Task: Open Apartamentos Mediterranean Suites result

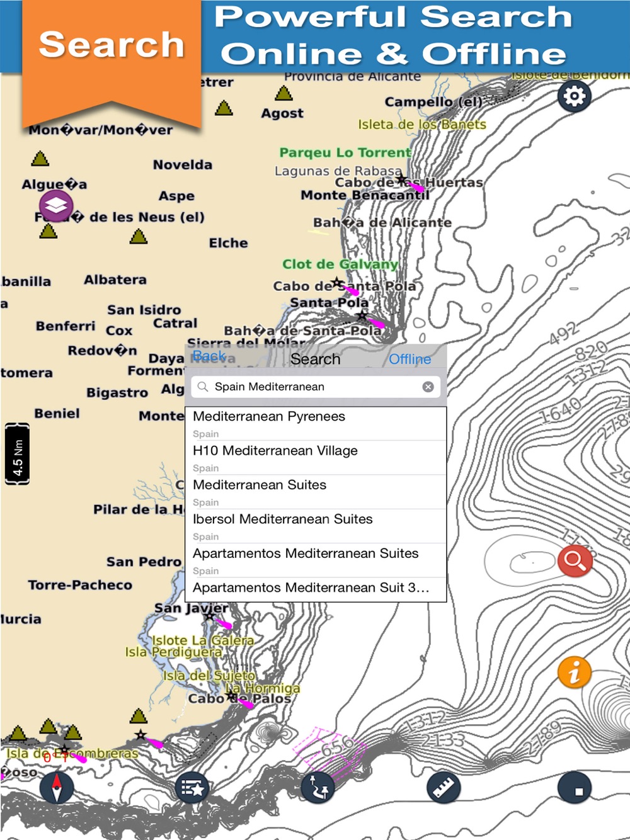Action: (316, 560)
